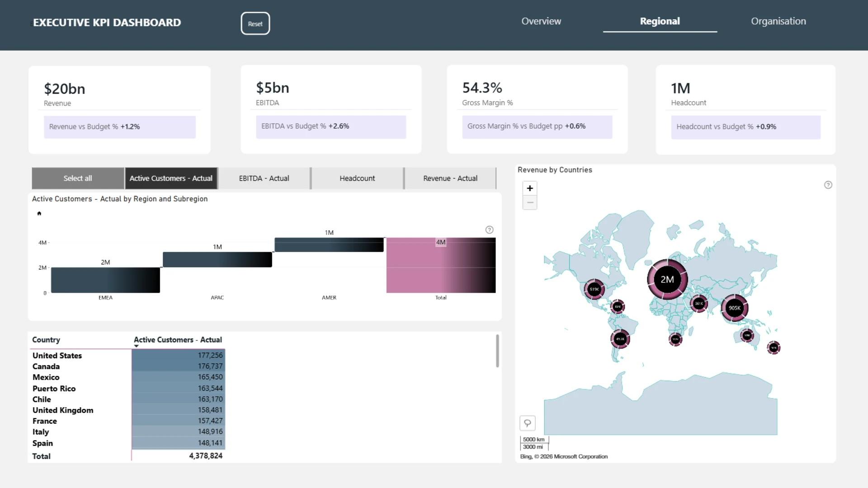The width and height of the screenshot is (868, 488).
Task: Click the 905K bubble on the map
Action: [734, 308]
